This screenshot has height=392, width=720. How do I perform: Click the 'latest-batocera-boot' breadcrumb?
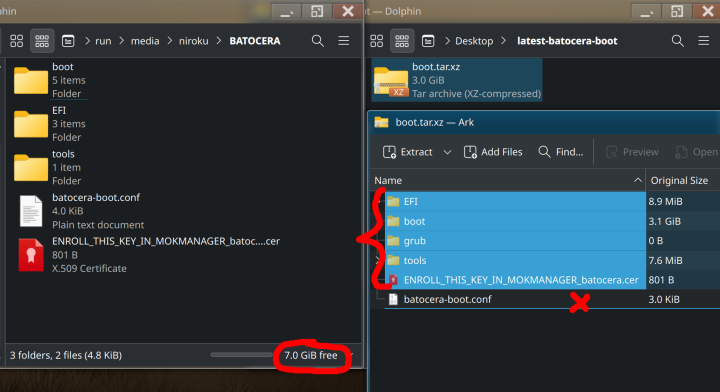pyautogui.click(x=567, y=41)
